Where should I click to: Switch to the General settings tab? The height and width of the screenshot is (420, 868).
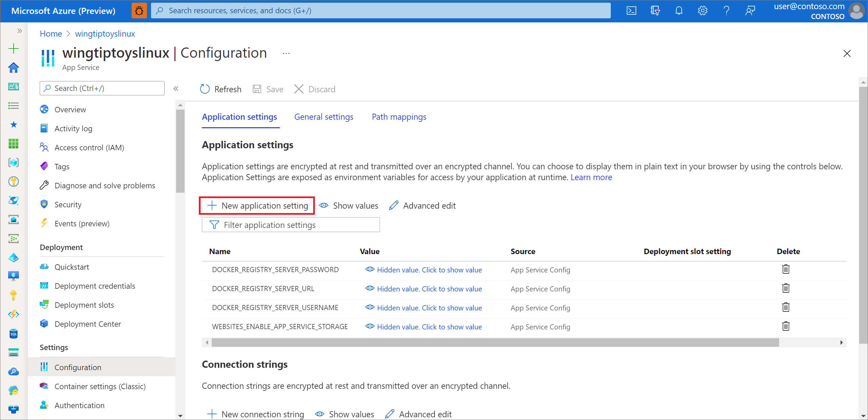pyautogui.click(x=324, y=116)
